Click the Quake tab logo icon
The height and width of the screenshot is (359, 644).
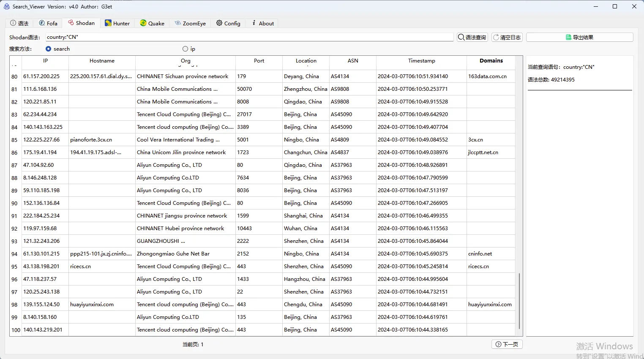point(143,23)
